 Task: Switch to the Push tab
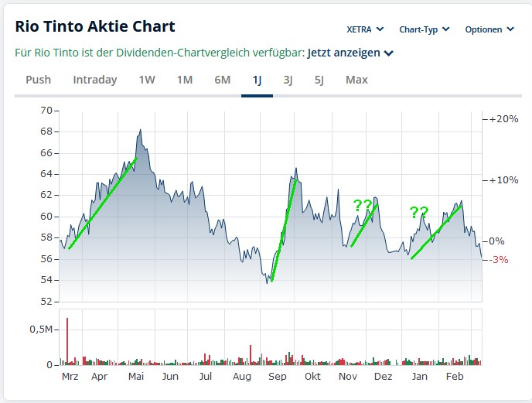(39, 80)
